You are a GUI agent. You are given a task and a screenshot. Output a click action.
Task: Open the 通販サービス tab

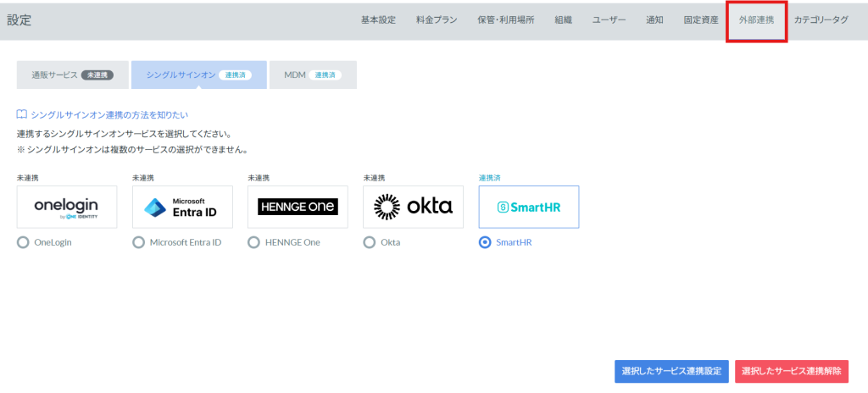[x=72, y=75]
